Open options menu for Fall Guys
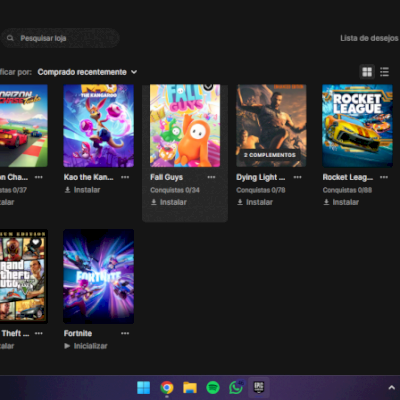Image resolution: width=400 pixels, height=400 pixels. pyautogui.click(x=211, y=177)
